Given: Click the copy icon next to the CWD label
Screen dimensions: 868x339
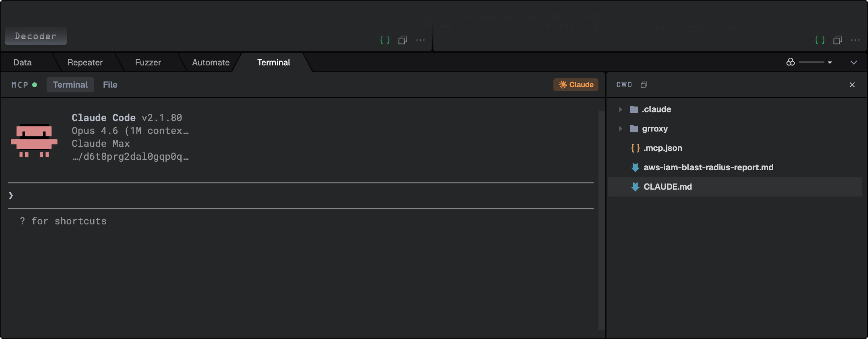Looking at the screenshot, I should [x=644, y=85].
